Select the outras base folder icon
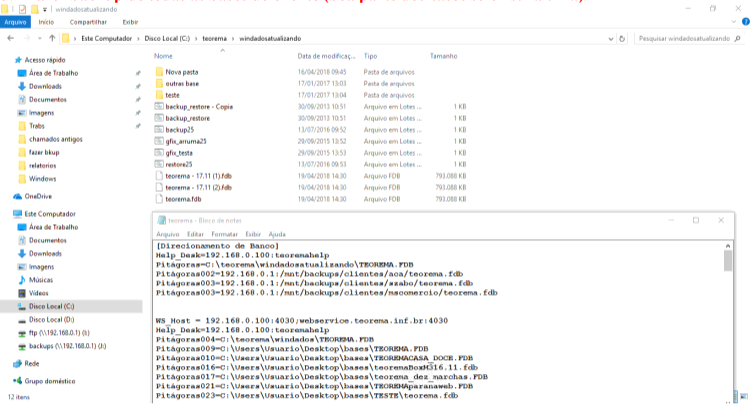Viewport: 751px width, 413px height. tap(159, 83)
